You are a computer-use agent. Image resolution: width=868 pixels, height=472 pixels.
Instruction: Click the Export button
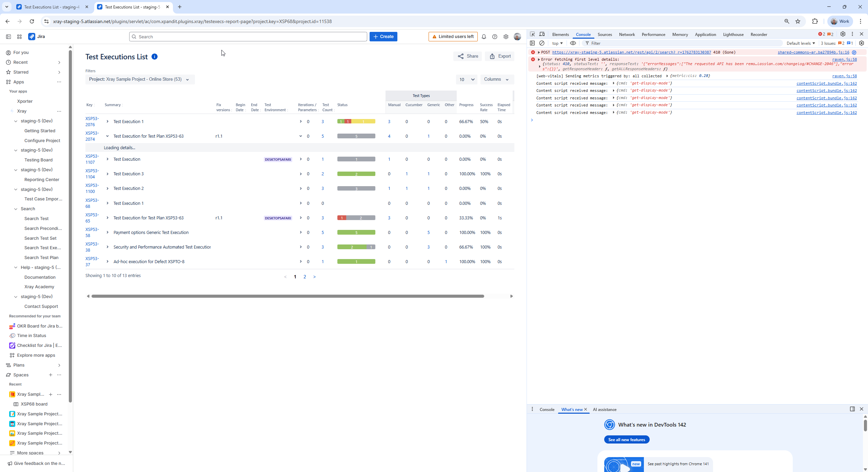[x=500, y=56]
